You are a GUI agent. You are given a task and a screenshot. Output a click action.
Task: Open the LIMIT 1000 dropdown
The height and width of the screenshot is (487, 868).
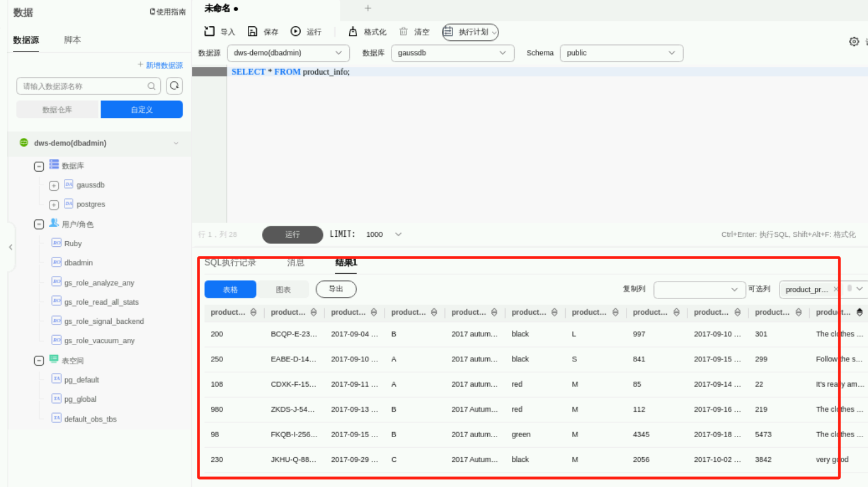pyautogui.click(x=384, y=235)
